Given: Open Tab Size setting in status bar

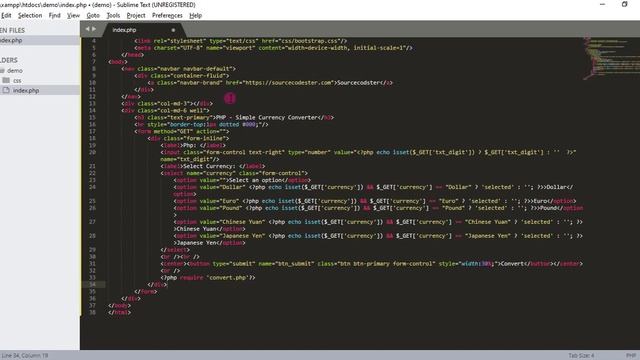Looking at the screenshot, I should point(581,356).
